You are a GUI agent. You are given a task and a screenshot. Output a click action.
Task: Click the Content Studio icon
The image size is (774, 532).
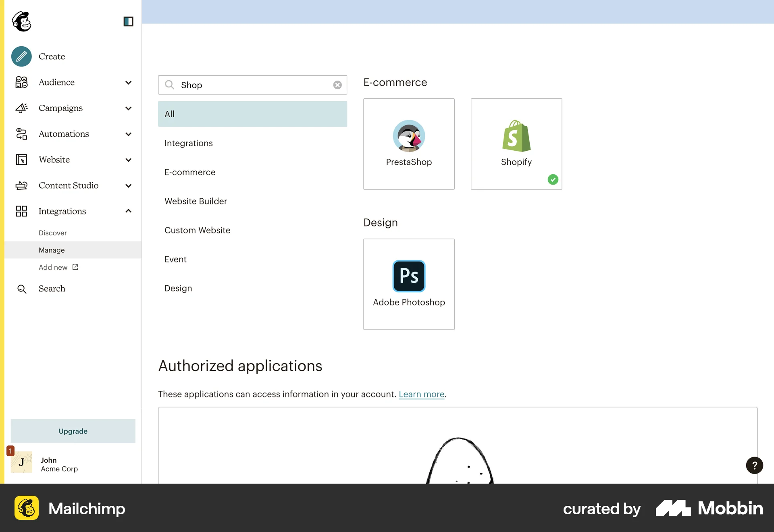tap(21, 185)
